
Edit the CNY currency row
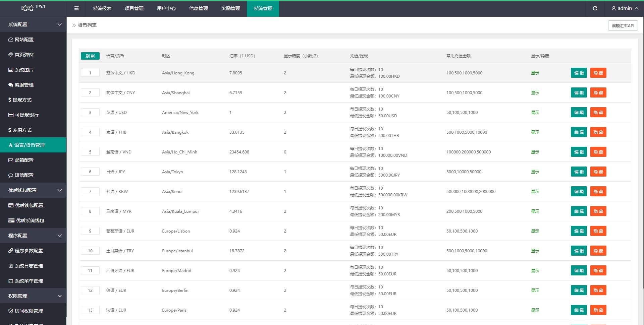click(579, 92)
